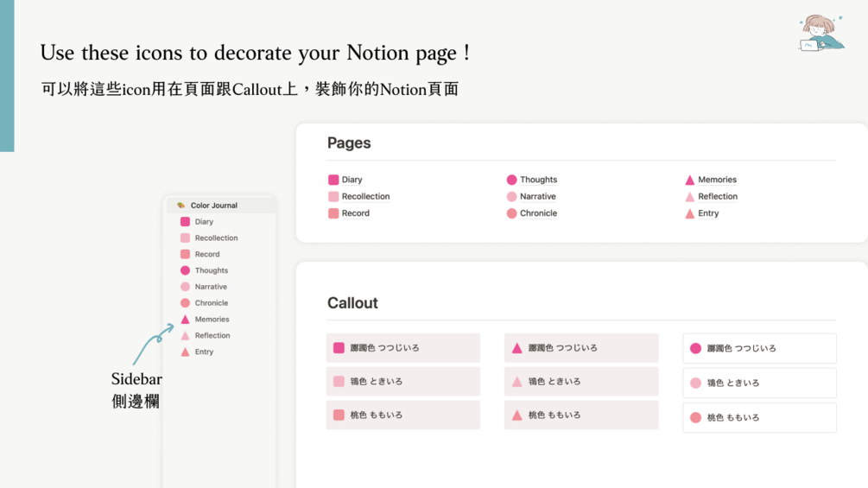Click circle icon in white ときいろ callout
The height and width of the screenshot is (488, 868).
click(696, 383)
